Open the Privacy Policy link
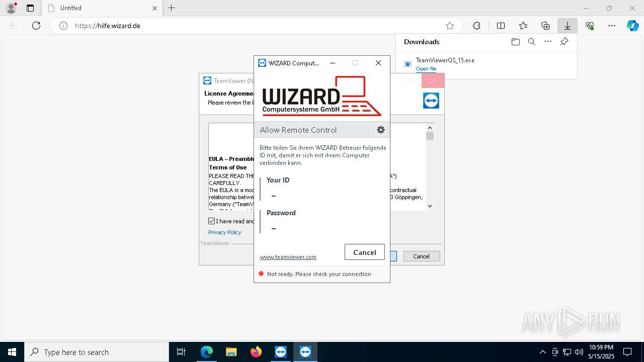 [225, 232]
